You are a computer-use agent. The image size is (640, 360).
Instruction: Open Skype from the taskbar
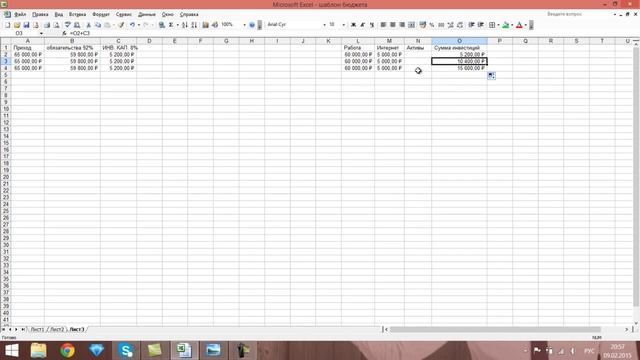coord(126,351)
